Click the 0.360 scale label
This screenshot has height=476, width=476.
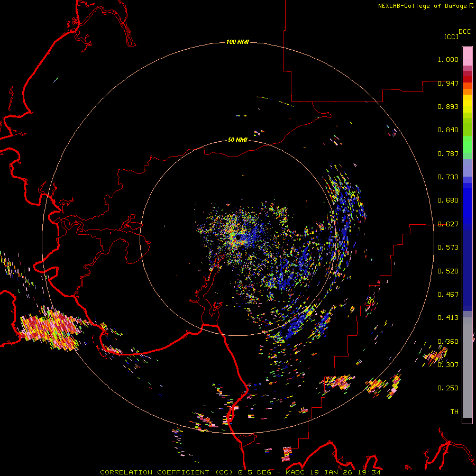coord(448,342)
